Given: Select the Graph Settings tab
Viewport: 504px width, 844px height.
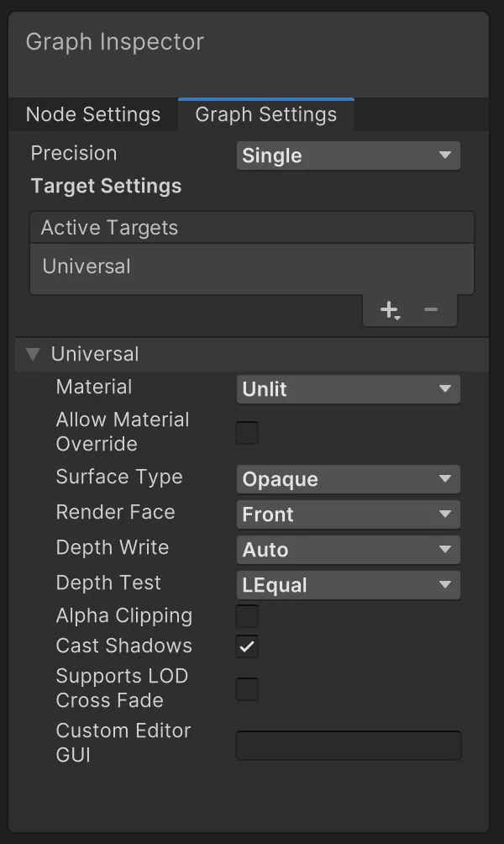Looking at the screenshot, I should pos(265,115).
